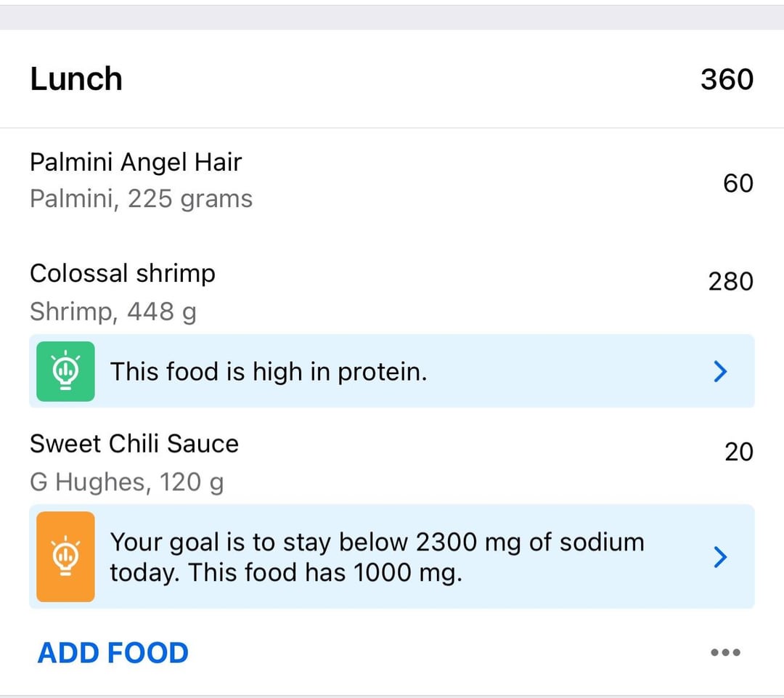Open the Sweet Chili Sauce entry

392,463
